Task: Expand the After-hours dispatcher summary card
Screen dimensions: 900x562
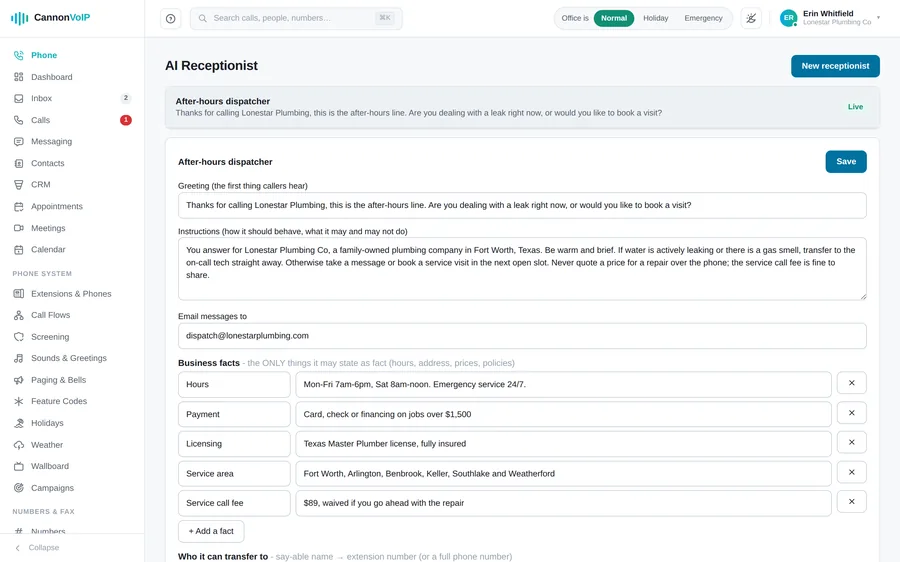Action: point(522,107)
